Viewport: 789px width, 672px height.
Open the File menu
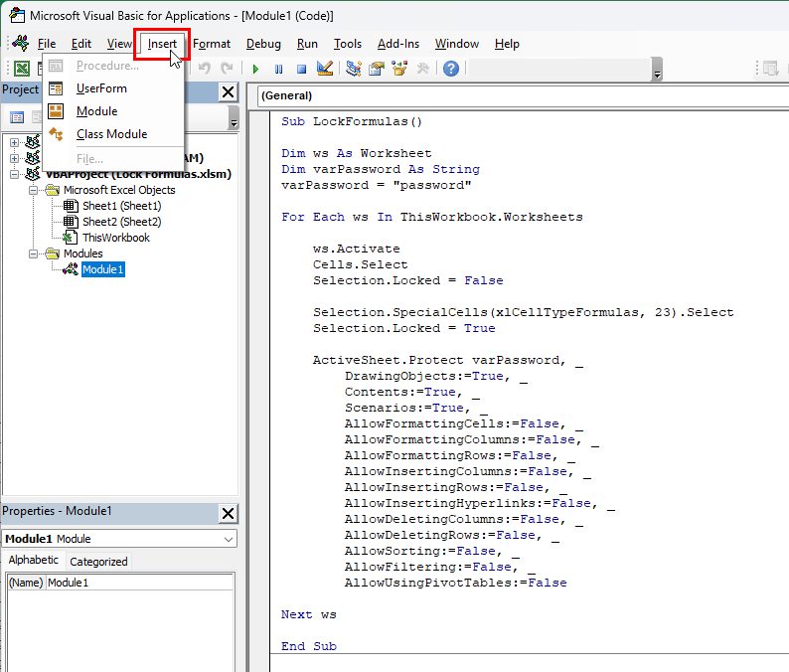pos(47,44)
